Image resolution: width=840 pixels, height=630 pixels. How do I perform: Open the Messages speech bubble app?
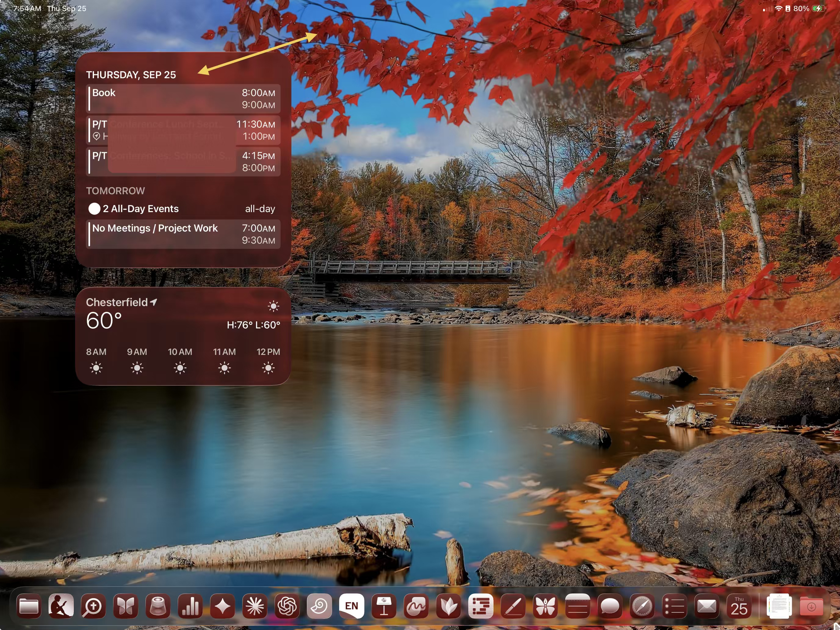pos(610,606)
